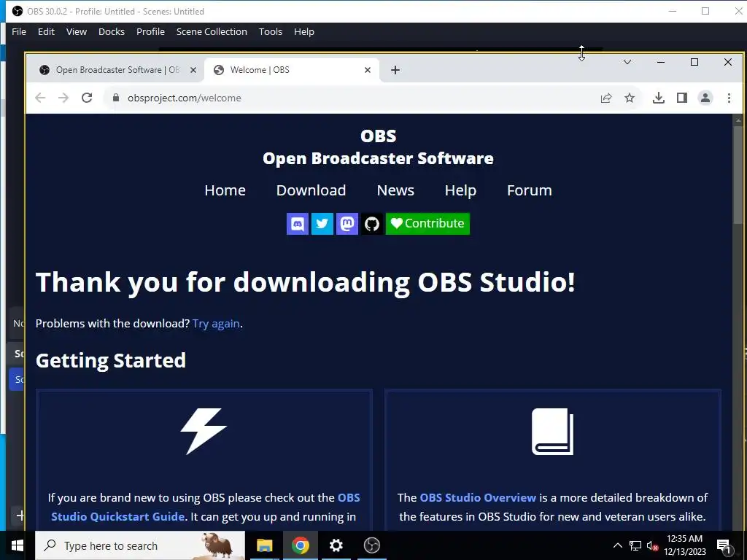Image resolution: width=747 pixels, height=560 pixels.
Task: Go to the Download page link
Action: 311,190
